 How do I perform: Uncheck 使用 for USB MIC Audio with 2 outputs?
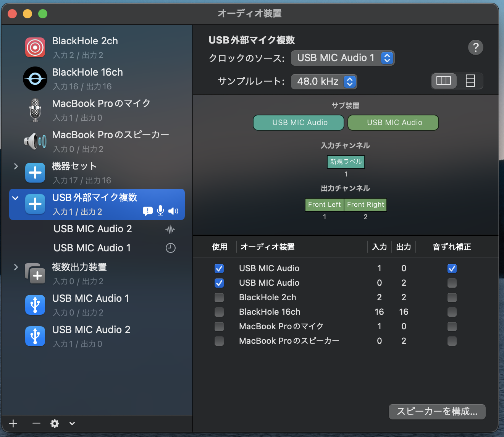[219, 283]
